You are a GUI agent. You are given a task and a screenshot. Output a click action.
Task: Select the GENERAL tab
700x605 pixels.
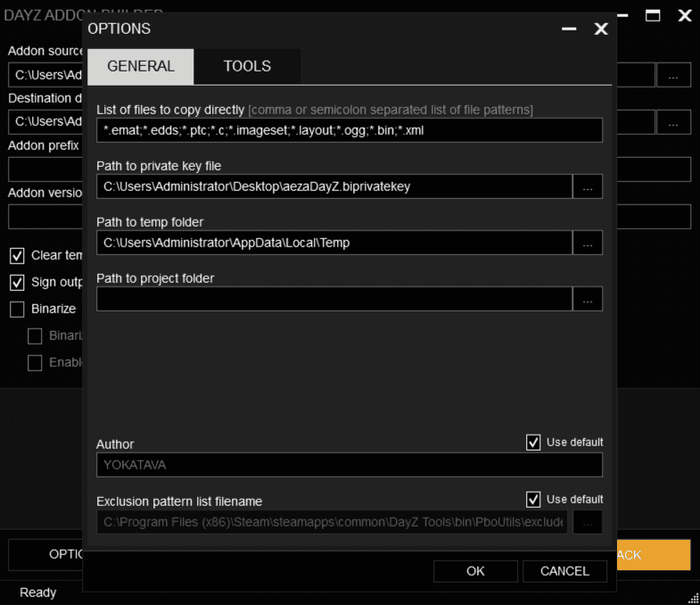tap(140, 66)
